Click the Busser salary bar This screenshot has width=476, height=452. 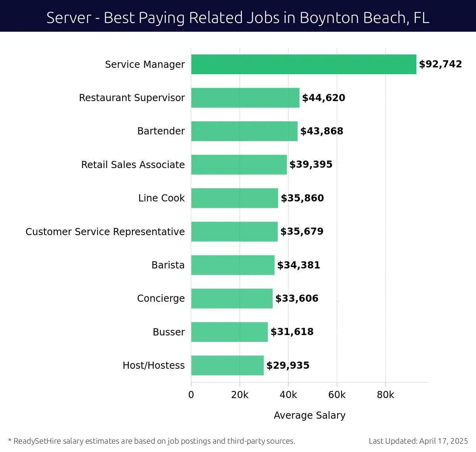[x=230, y=332]
